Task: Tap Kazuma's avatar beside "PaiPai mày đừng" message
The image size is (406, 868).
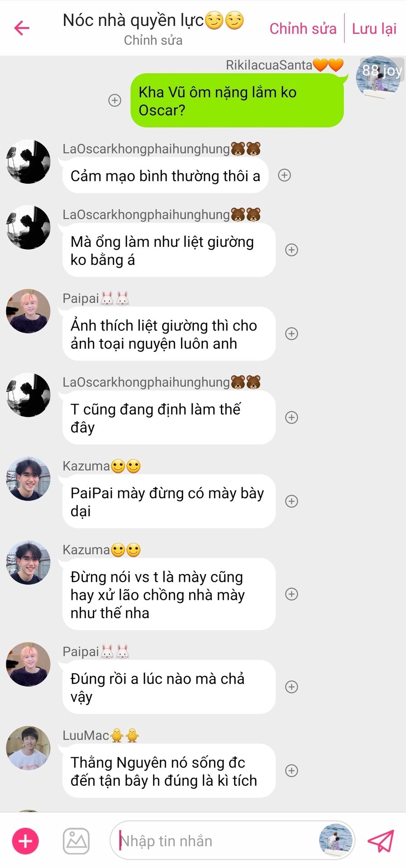Action: [28, 479]
